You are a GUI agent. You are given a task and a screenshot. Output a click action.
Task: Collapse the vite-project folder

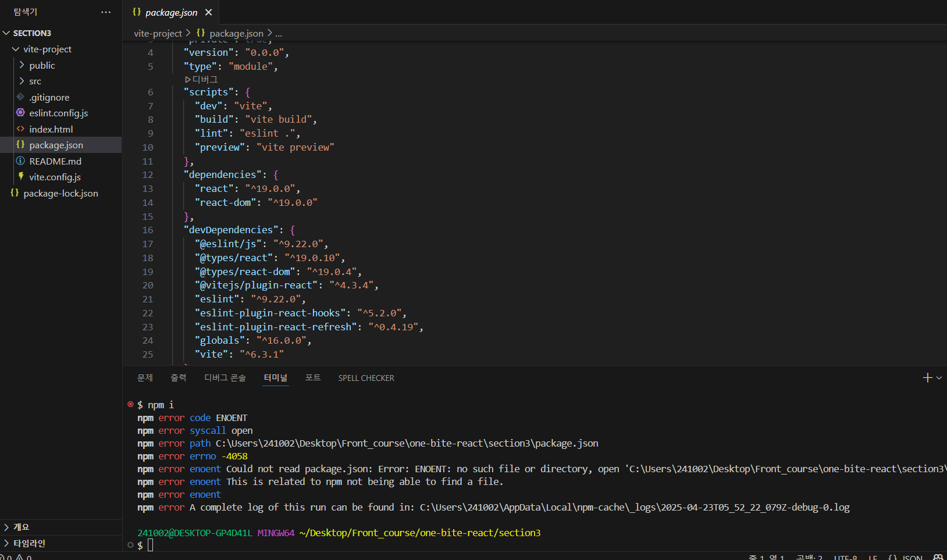tap(16, 49)
